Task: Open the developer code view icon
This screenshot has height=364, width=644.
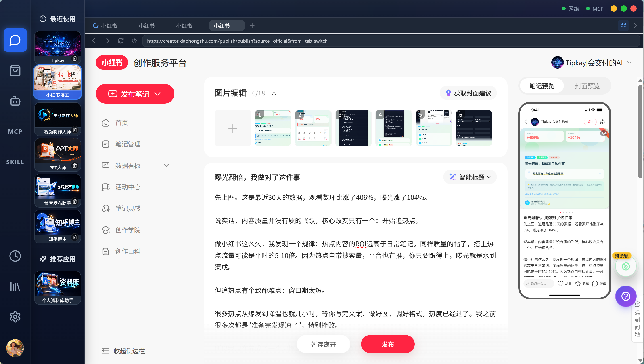Action: [134, 40]
